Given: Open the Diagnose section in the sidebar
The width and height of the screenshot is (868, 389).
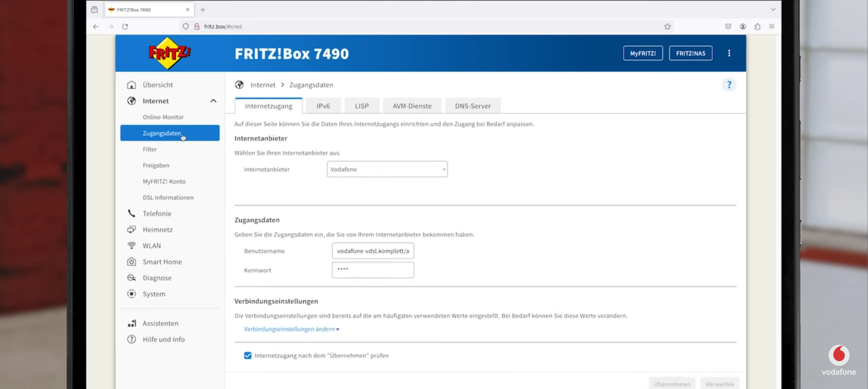Looking at the screenshot, I should [x=157, y=278].
